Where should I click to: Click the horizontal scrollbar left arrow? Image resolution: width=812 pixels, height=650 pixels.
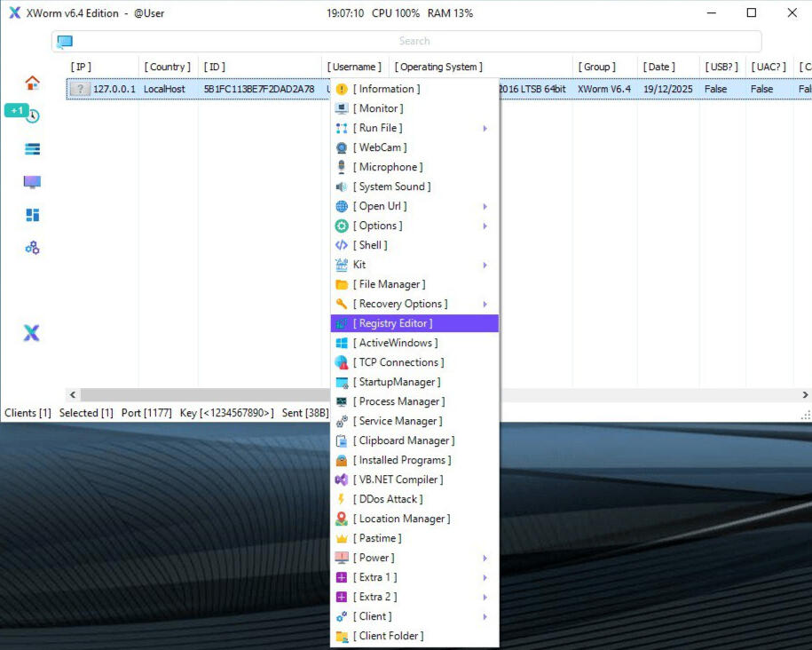(x=73, y=395)
